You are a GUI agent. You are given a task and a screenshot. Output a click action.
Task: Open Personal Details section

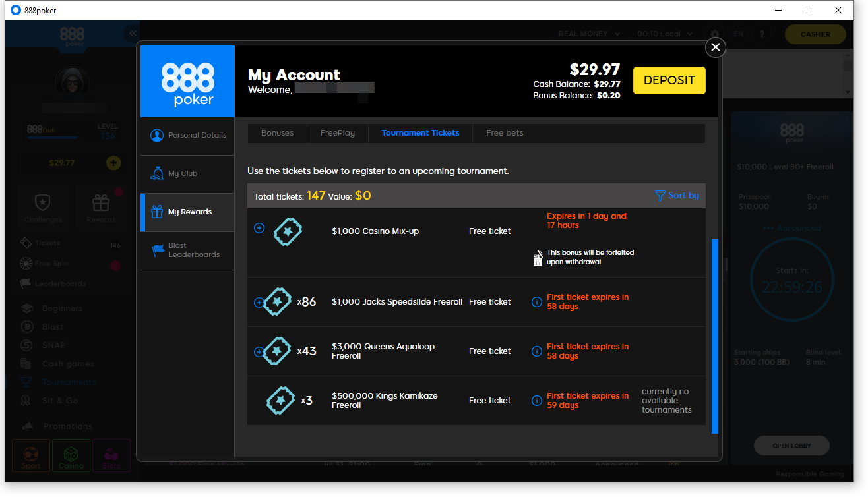tap(188, 136)
